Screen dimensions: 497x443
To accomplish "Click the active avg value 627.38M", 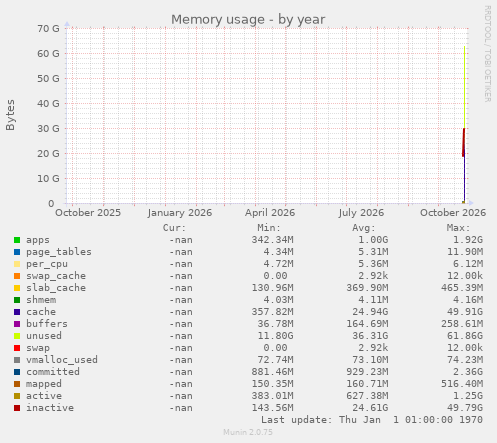I will tap(367, 396).
